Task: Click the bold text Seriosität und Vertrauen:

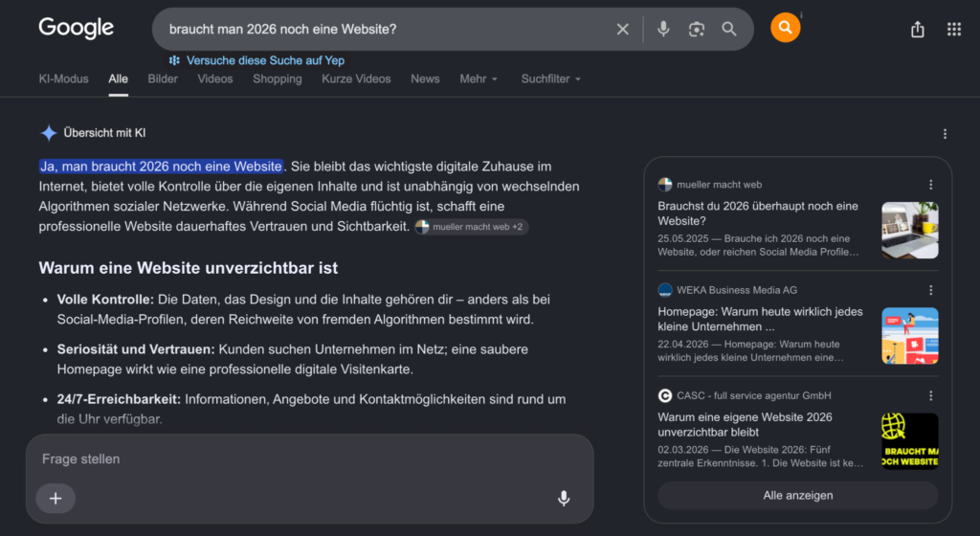Action: (x=136, y=349)
